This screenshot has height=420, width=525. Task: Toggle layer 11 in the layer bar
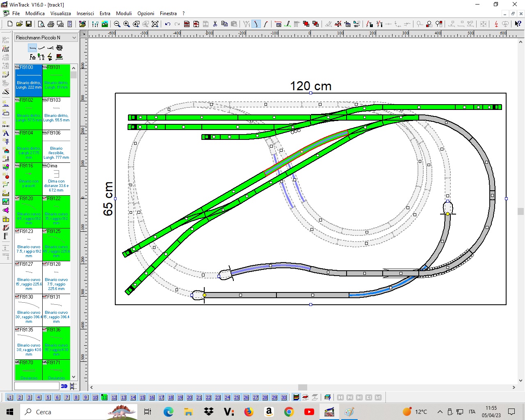coord(105,397)
